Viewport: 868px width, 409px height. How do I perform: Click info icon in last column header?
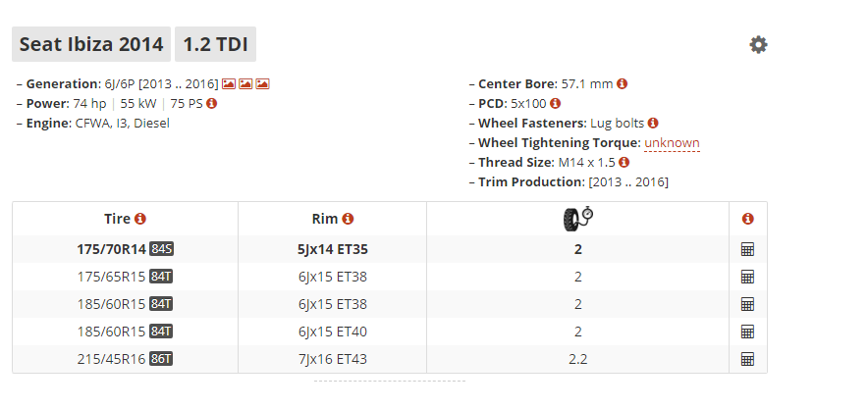click(748, 219)
